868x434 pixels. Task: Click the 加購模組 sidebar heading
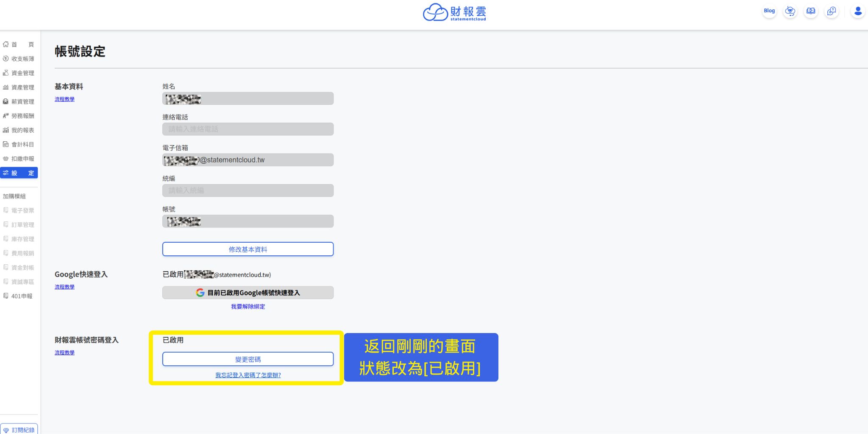point(14,196)
